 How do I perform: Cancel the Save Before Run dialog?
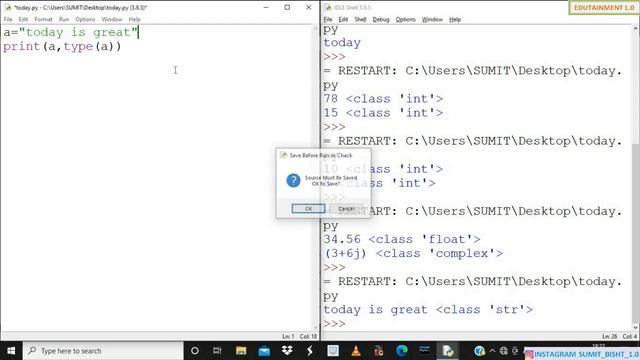pyautogui.click(x=346, y=209)
